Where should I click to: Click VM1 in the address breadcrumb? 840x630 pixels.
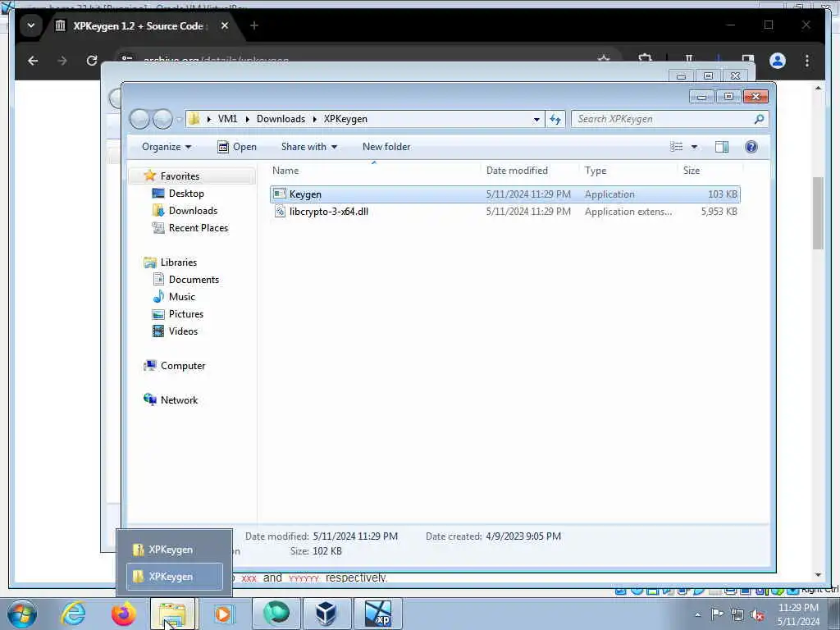point(227,119)
